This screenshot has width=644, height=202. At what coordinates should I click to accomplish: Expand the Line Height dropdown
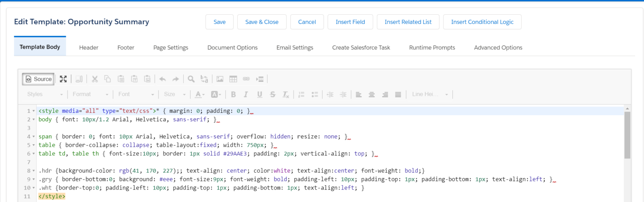pos(430,94)
